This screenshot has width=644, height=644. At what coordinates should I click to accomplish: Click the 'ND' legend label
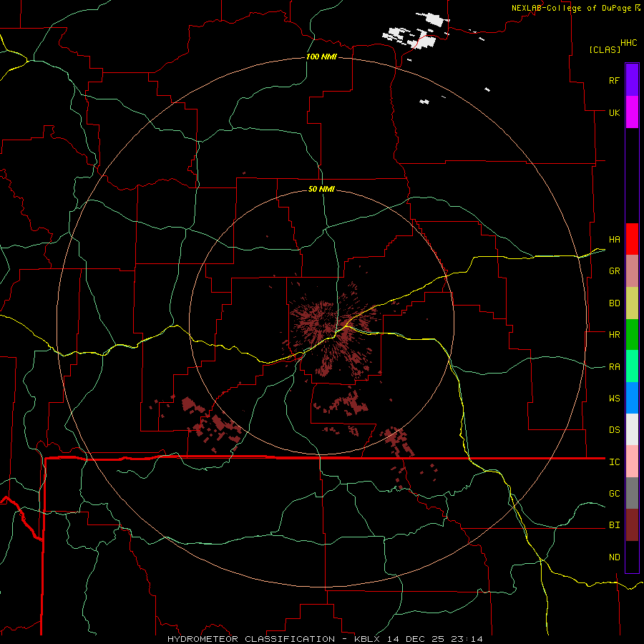[x=614, y=557]
